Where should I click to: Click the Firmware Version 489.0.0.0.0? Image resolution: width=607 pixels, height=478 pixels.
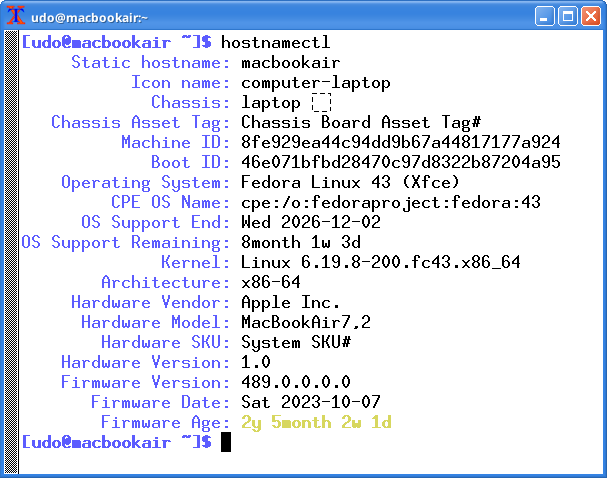pyautogui.click(x=296, y=382)
